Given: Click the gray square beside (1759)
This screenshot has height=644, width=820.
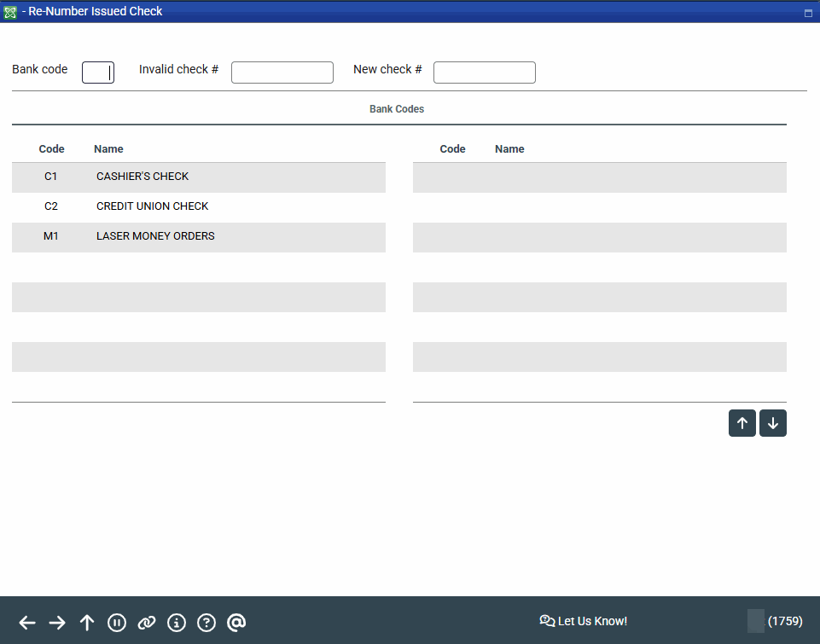Looking at the screenshot, I should pos(755,621).
